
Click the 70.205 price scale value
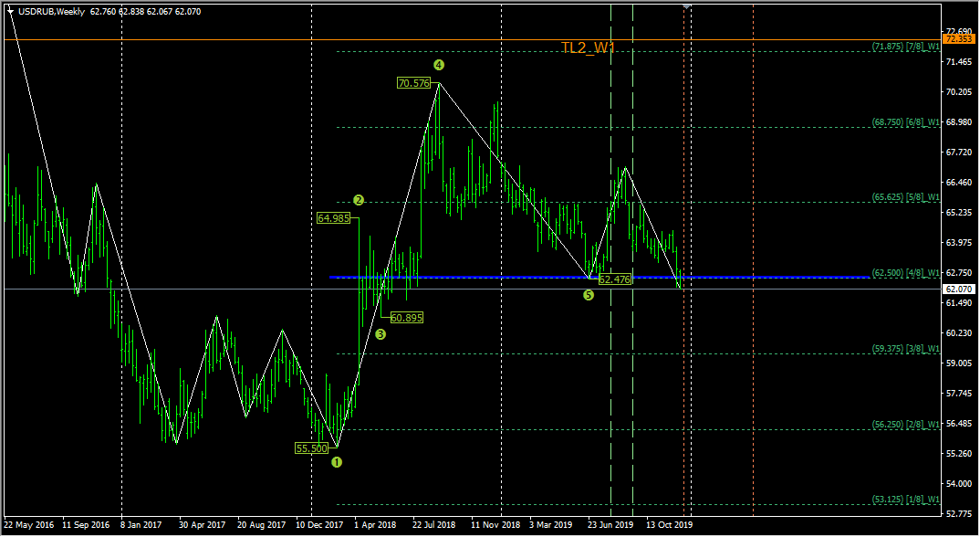tap(959, 92)
